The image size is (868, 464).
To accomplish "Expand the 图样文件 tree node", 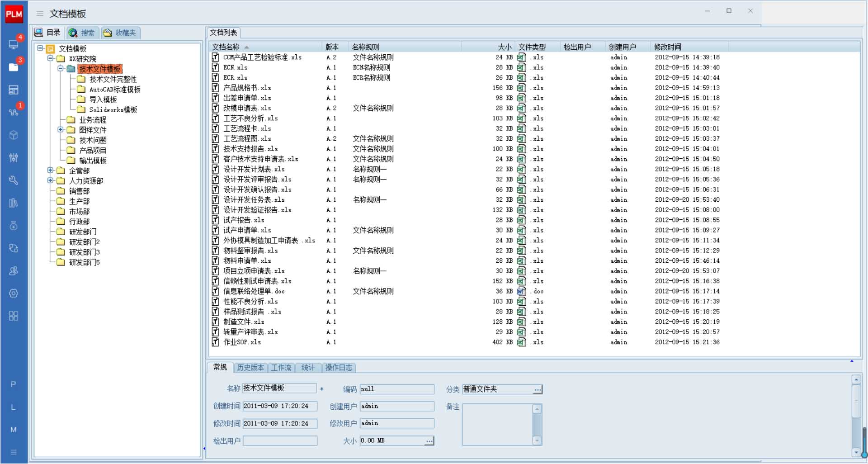I will click(61, 130).
